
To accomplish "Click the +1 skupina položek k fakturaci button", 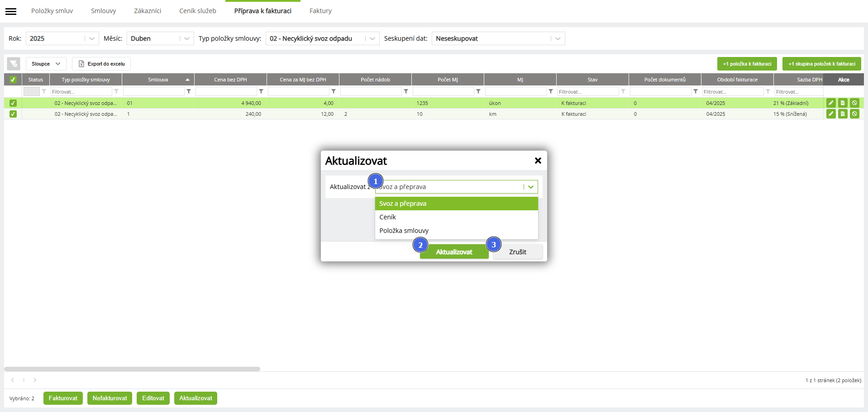I will pos(822,64).
